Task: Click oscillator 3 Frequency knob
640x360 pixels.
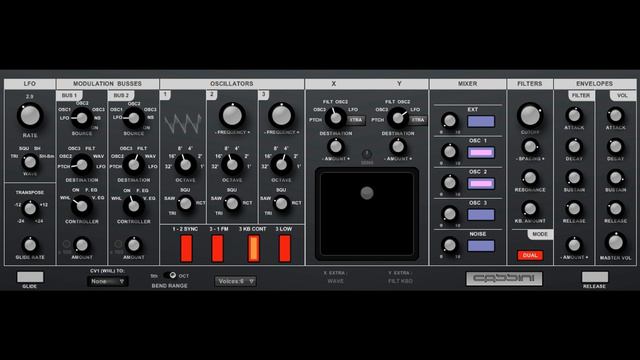Action: 281,116
